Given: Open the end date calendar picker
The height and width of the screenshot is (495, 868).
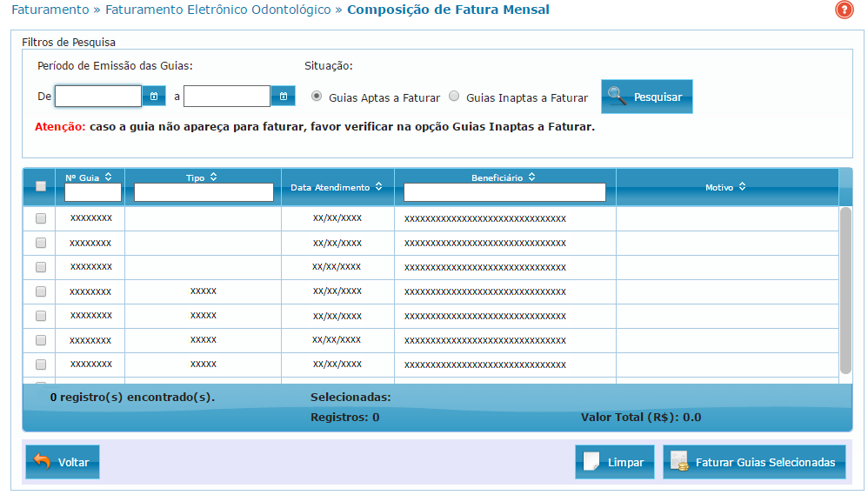Looking at the screenshot, I should (x=283, y=96).
